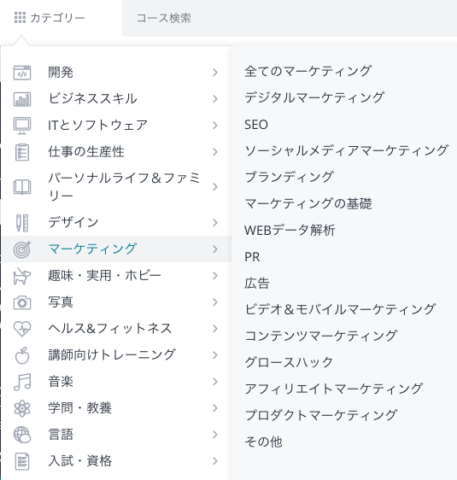Click the コース検索 search field
The image size is (457, 480).
pos(290,18)
